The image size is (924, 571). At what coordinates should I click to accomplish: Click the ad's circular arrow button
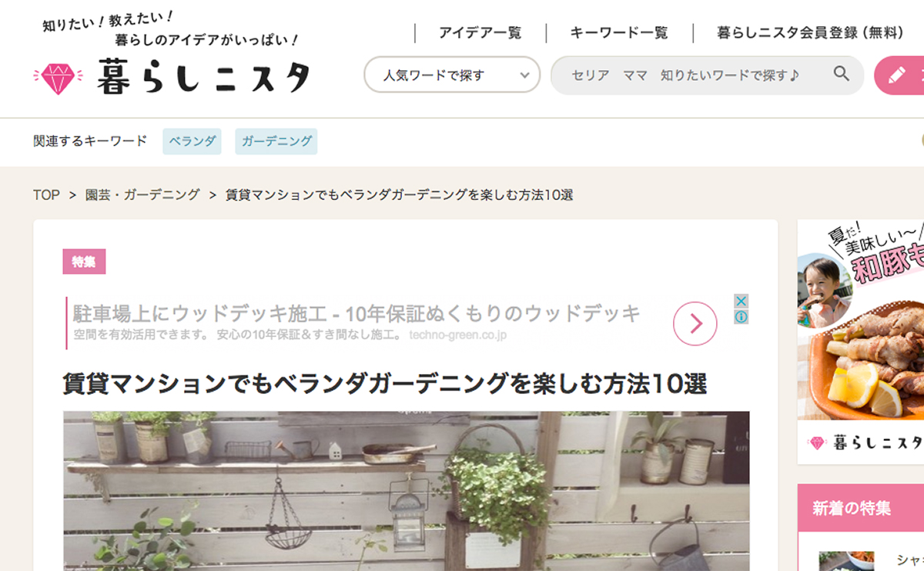click(x=695, y=324)
